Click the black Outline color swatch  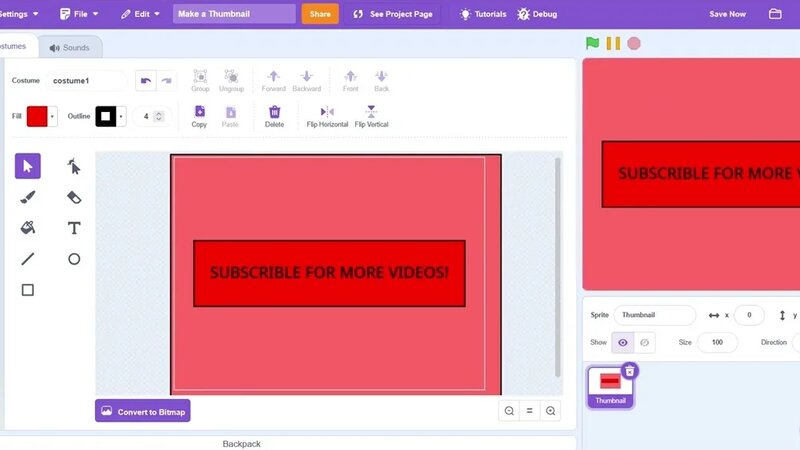pyautogui.click(x=106, y=116)
